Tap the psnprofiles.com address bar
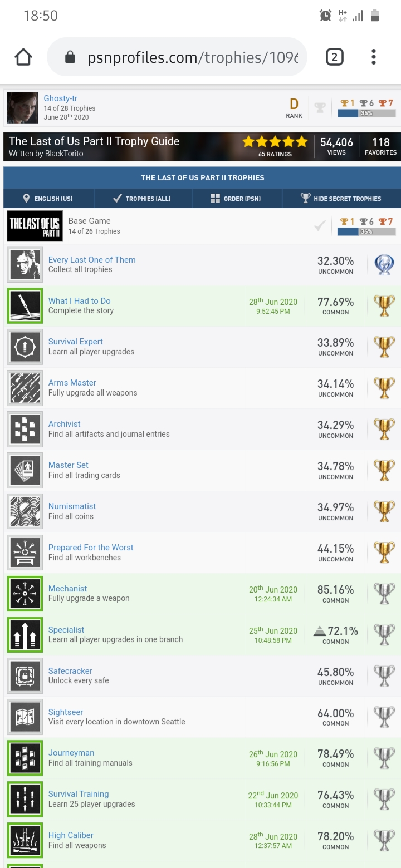 point(177,57)
